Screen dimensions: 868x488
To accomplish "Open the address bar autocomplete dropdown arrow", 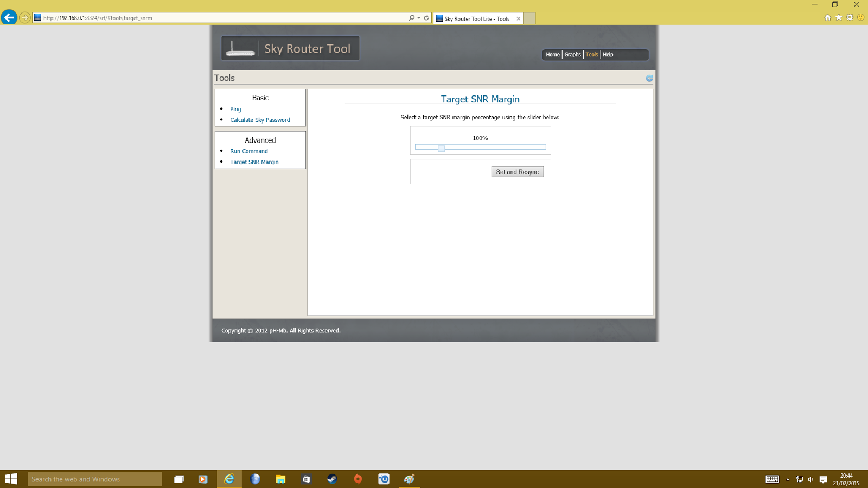I will click(419, 18).
